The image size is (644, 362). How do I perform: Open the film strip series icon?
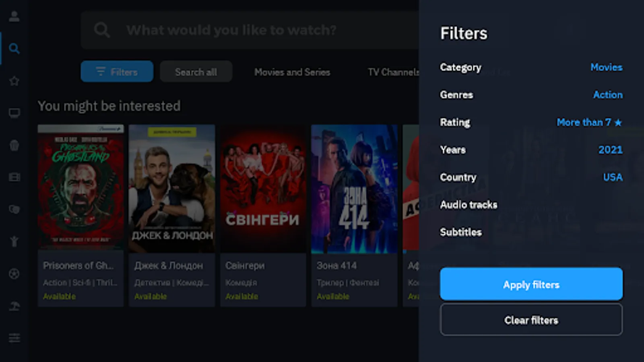pos(14,177)
